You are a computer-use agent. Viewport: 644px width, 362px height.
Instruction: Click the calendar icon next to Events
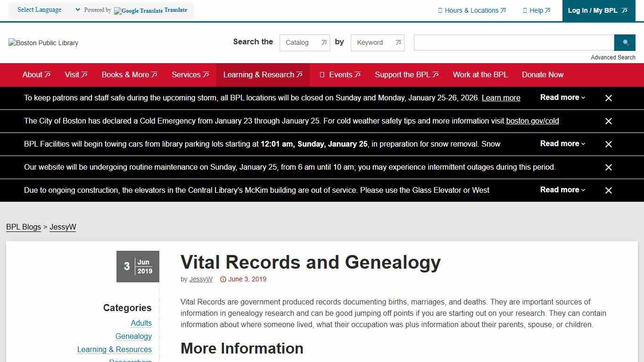pos(323,74)
